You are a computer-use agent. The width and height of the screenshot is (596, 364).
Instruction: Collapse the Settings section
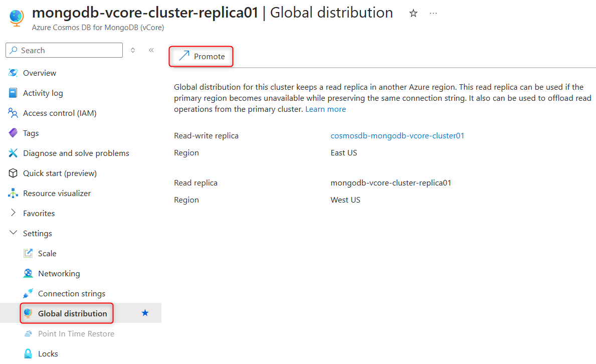click(13, 233)
